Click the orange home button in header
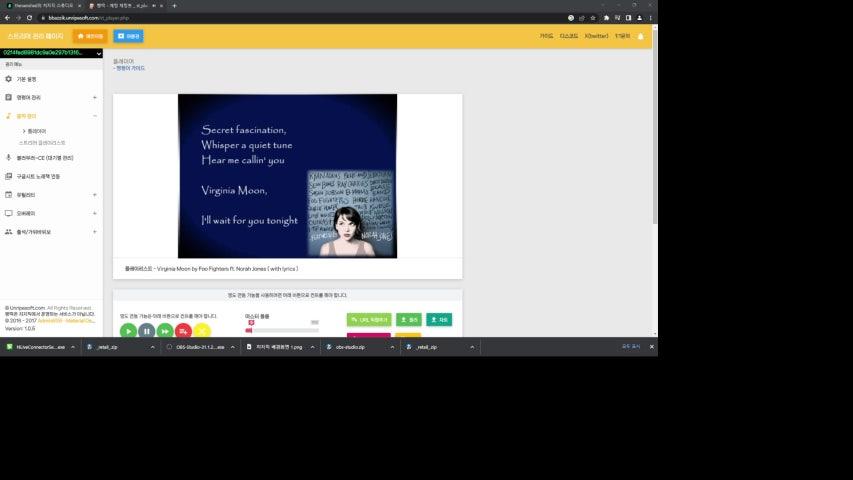 coord(90,36)
